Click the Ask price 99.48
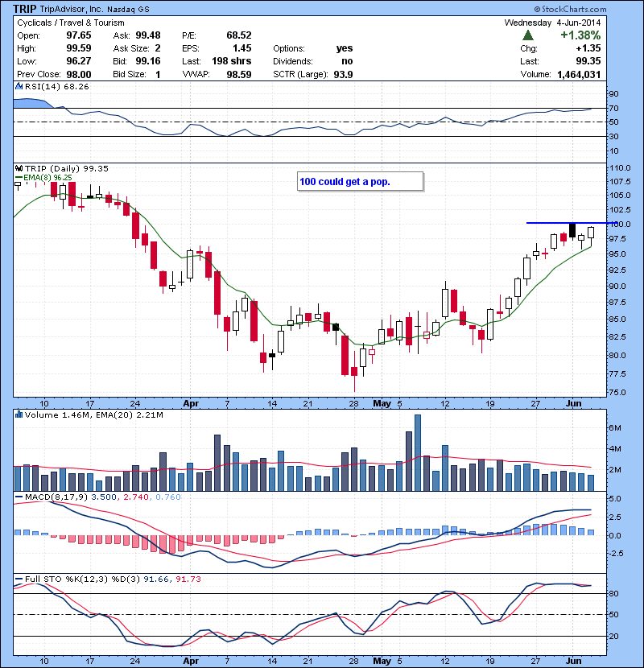The image size is (644, 668). [x=148, y=35]
